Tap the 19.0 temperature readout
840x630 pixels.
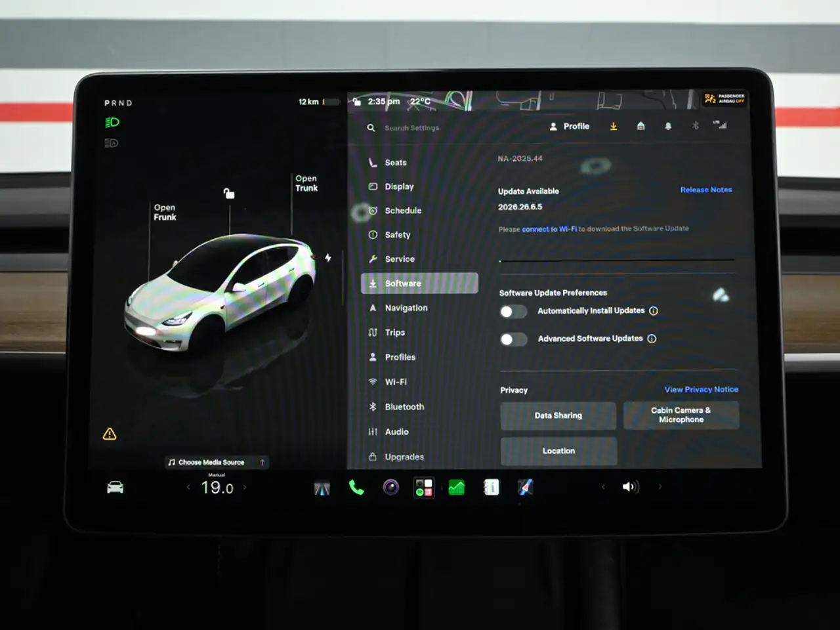(x=217, y=488)
